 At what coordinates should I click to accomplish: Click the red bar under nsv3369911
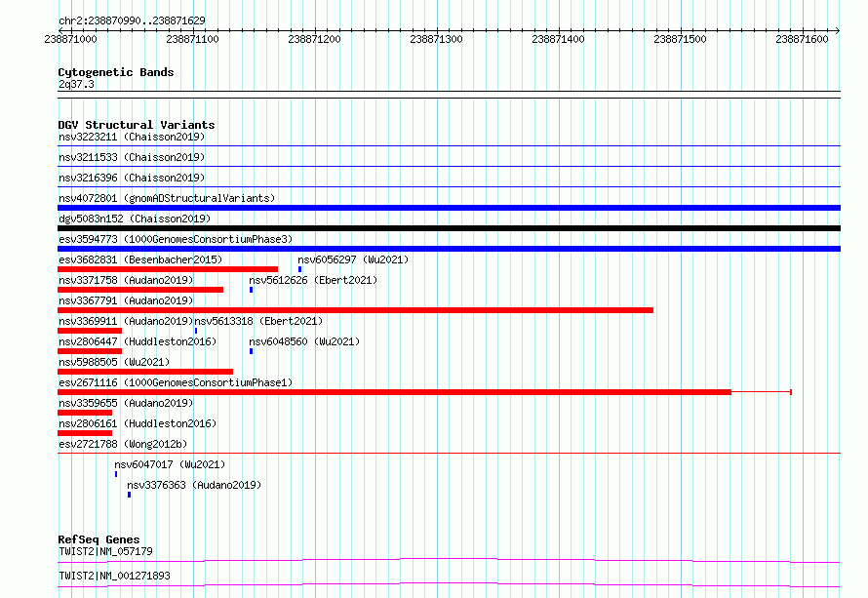[90, 331]
